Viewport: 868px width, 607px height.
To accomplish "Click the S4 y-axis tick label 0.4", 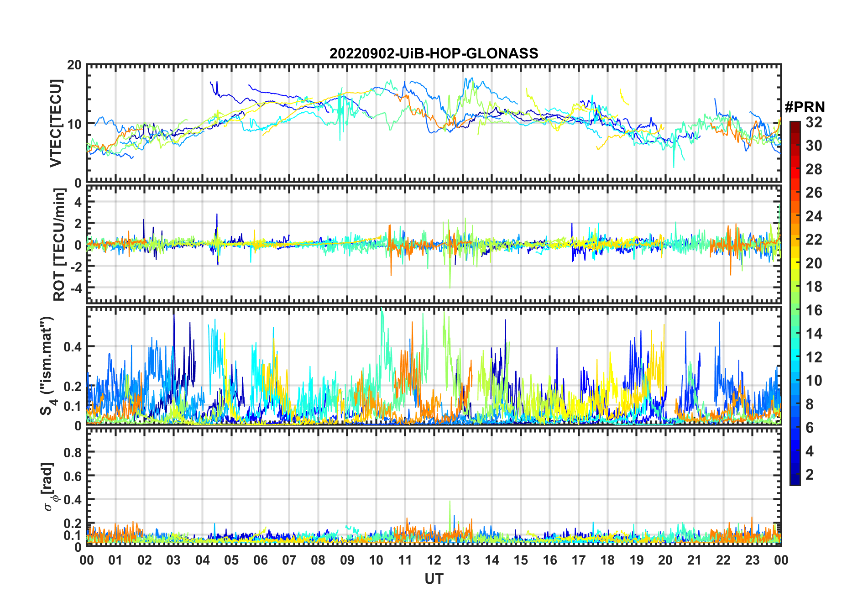I will tap(73, 347).
